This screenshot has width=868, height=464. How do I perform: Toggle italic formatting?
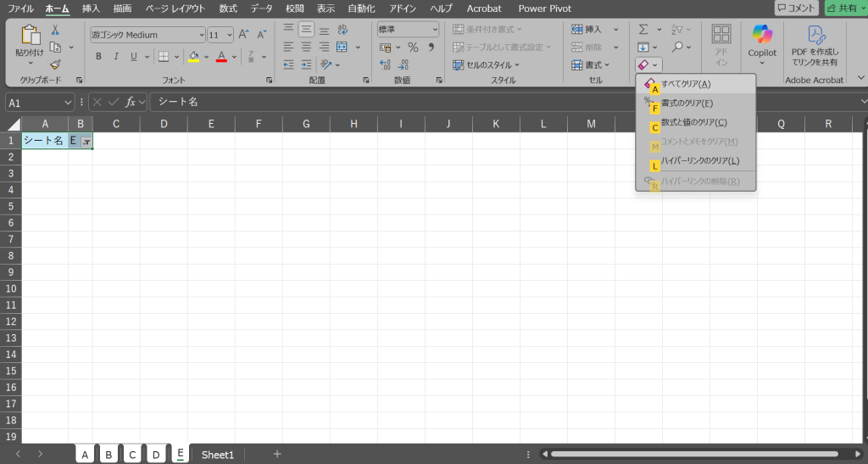pos(116,57)
